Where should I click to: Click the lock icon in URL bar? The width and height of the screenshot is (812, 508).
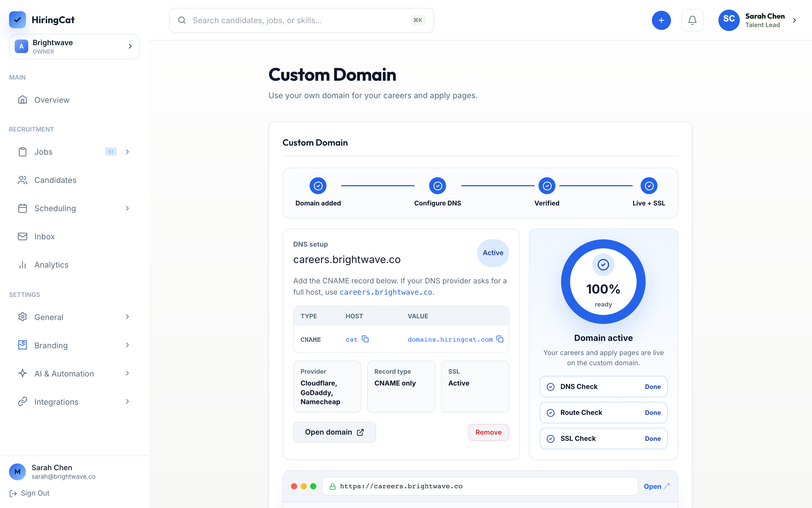point(332,487)
